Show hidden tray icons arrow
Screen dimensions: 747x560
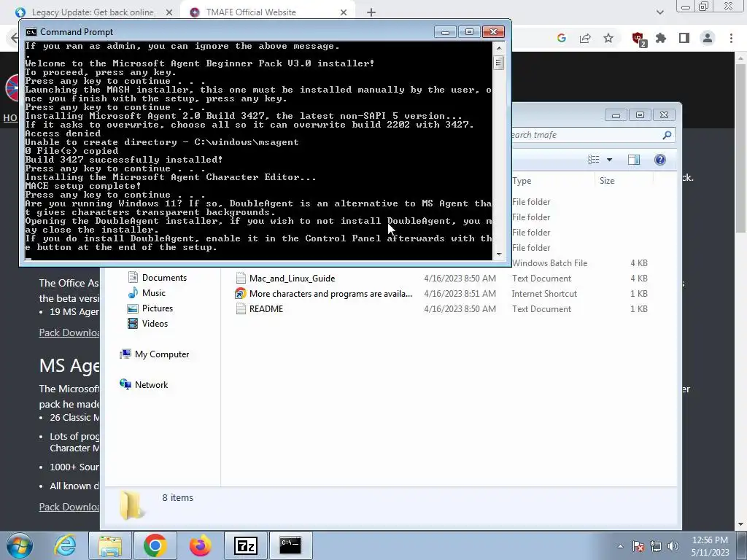point(620,546)
